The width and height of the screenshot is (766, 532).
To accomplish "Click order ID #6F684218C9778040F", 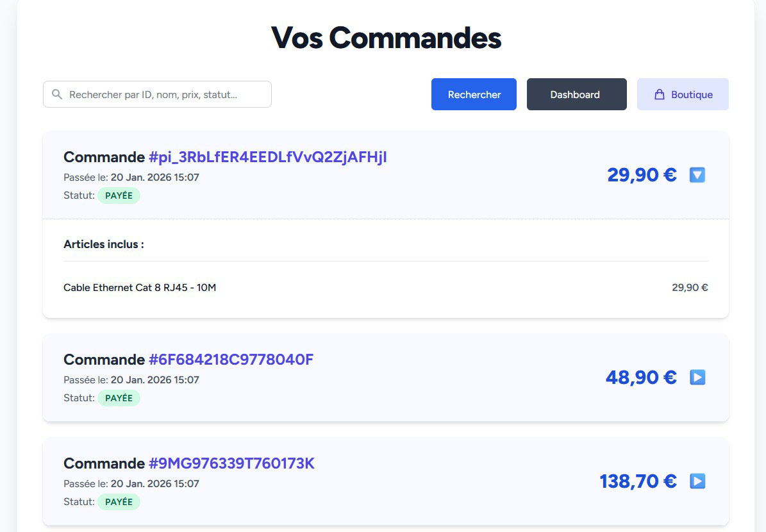I will click(231, 360).
